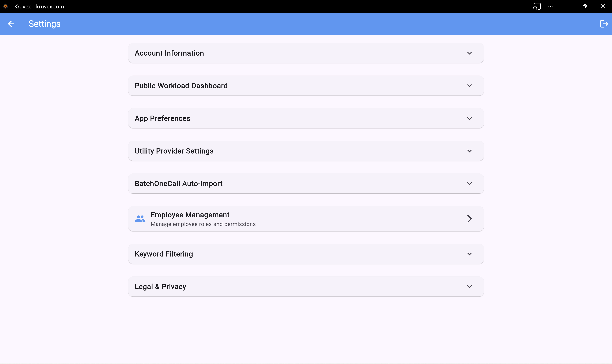Click the Account Information card header
The image size is (612, 364).
click(x=169, y=53)
